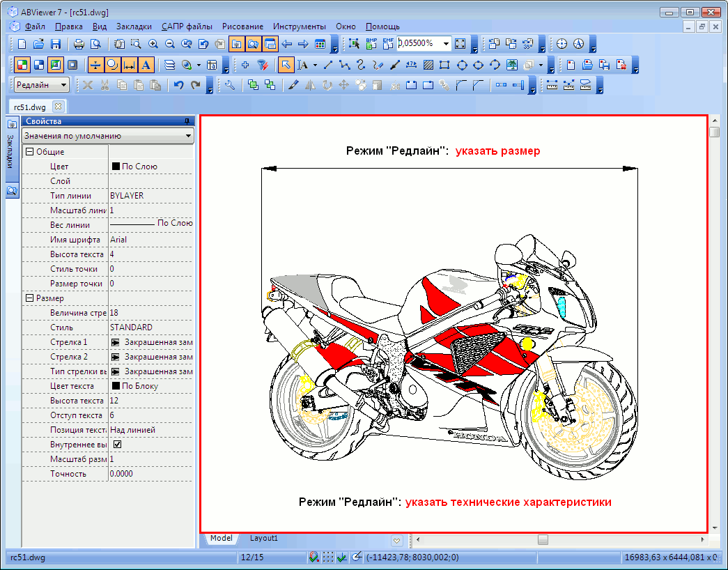Toggle black and white drawing mode
The width and height of the screenshot is (728, 570).
(x=39, y=65)
